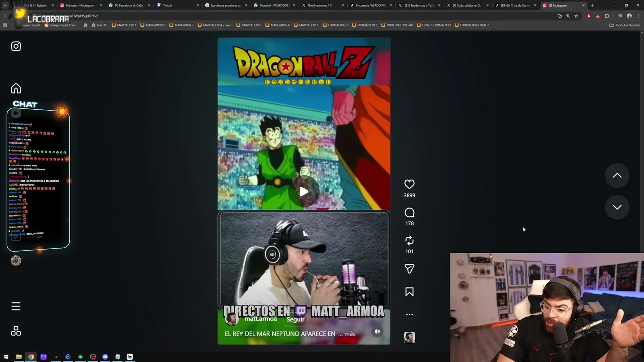The image size is (644, 362).
Task: Go to Instagram Home feed icon
Action: (16, 88)
